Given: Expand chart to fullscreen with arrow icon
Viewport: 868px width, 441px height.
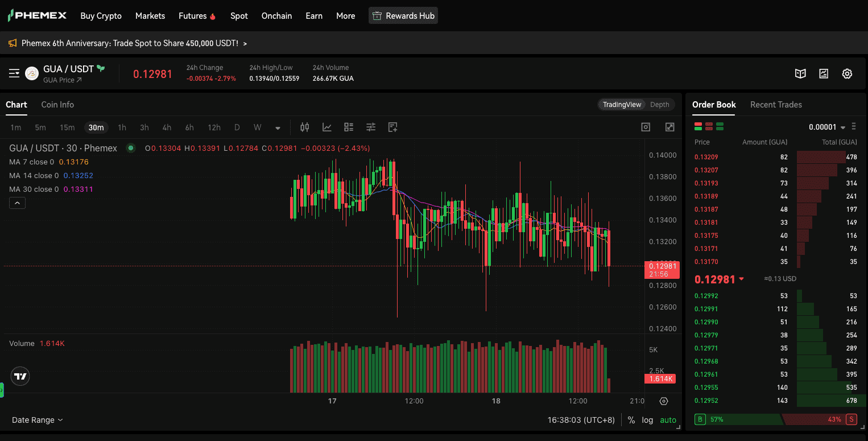Looking at the screenshot, I should click(x=669, y=127).
